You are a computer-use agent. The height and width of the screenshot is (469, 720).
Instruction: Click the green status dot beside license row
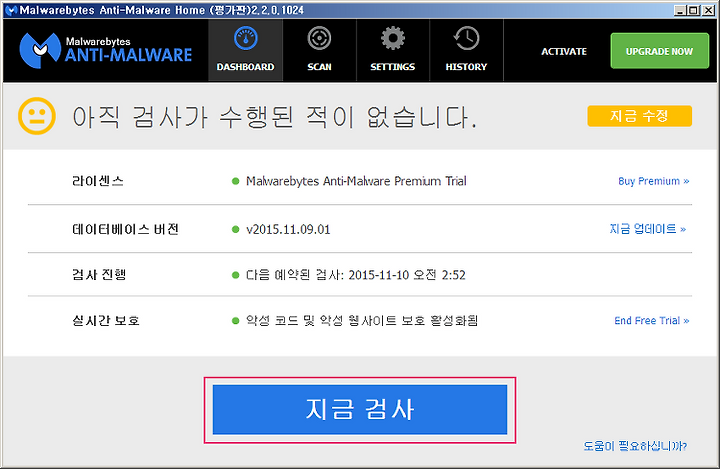point(236,181)
